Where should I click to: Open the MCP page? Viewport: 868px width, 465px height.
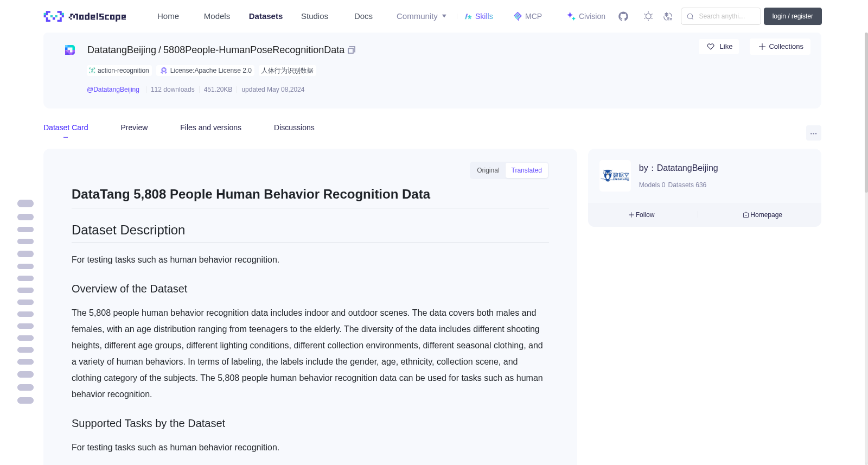[x=528, y=16]
